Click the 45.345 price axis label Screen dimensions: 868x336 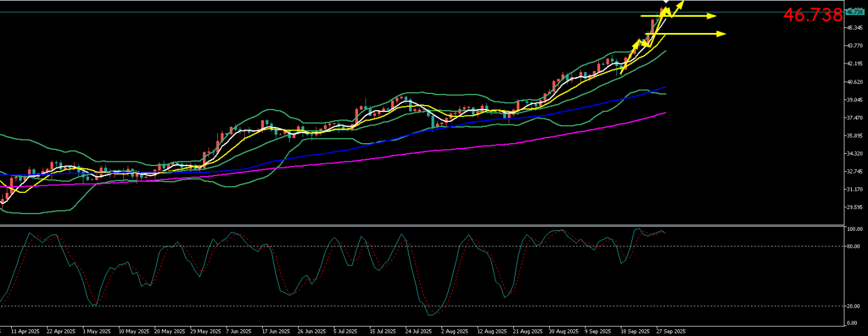click(x=853, y=28)
